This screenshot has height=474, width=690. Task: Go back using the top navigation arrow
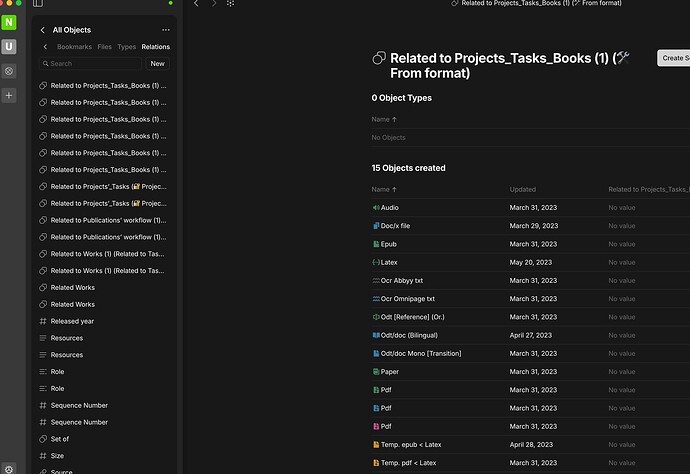tap(196, 4)
